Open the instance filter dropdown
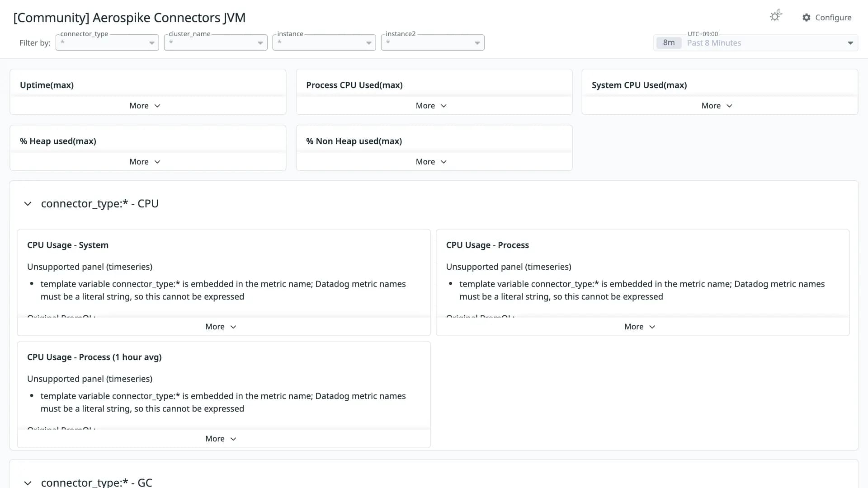 pos(324,42)
